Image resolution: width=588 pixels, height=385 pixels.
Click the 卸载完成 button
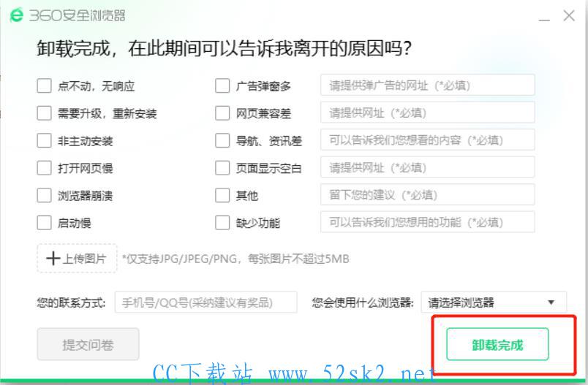497,344
